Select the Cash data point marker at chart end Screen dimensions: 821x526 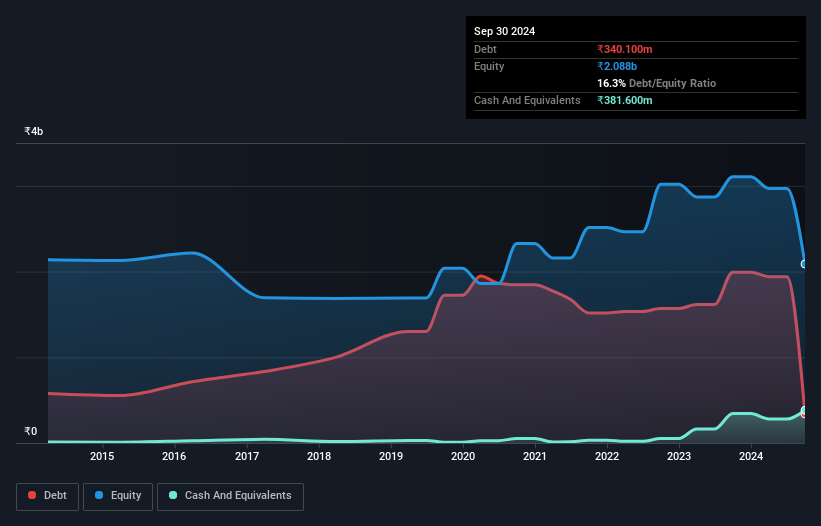pos(804,410)
